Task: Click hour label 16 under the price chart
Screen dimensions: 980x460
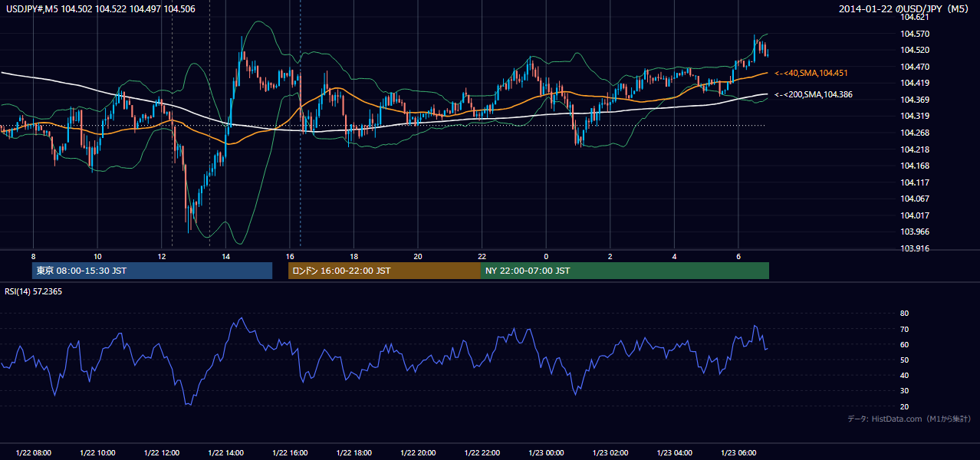Action: 290,256
